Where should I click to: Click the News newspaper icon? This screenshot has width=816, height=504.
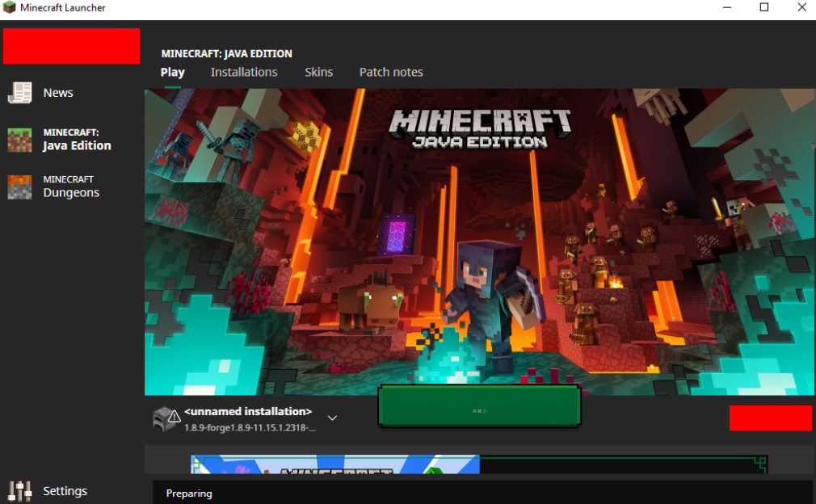(x=19, y=93)
